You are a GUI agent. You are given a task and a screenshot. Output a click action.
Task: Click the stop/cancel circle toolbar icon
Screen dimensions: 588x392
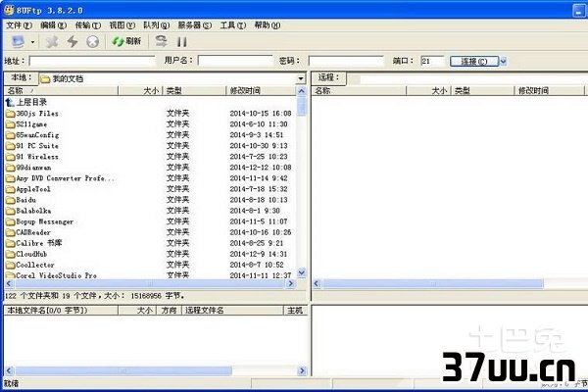[93, 41]
